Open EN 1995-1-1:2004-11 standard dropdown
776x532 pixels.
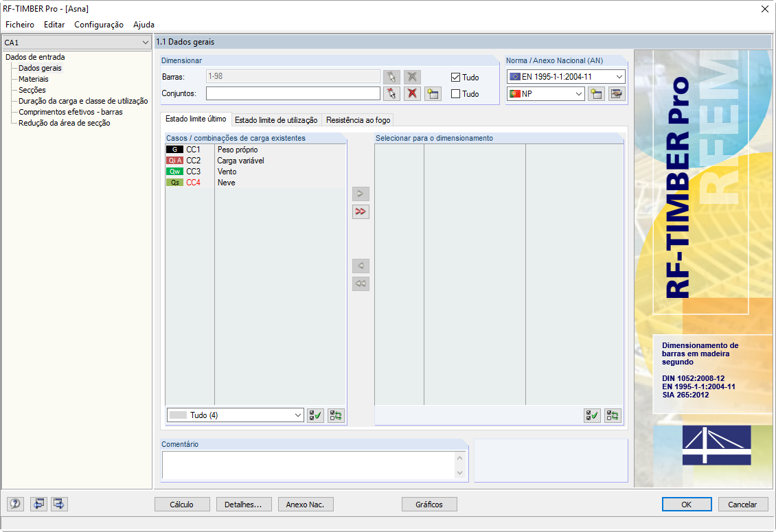[566, 77]
